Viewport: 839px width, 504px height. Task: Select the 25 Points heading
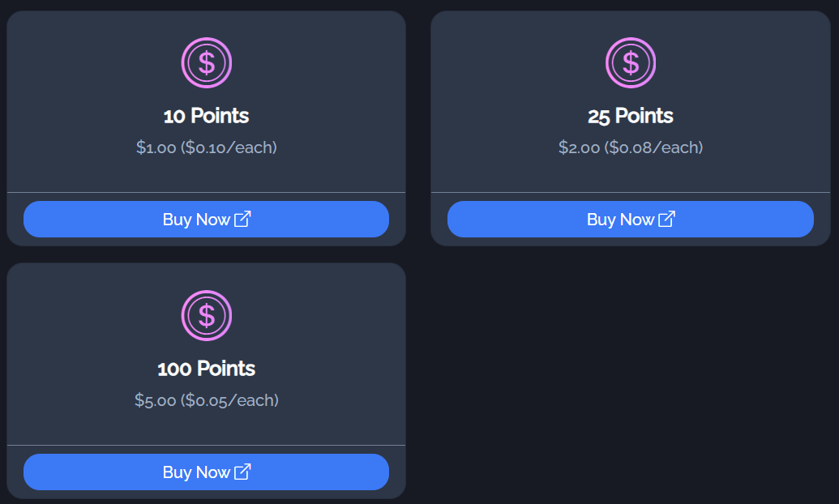631,116
